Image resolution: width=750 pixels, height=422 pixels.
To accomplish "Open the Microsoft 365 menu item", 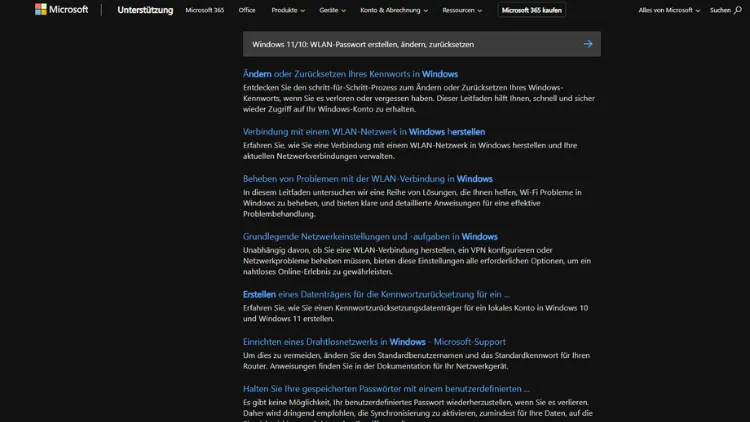I will tap(205, 10).
